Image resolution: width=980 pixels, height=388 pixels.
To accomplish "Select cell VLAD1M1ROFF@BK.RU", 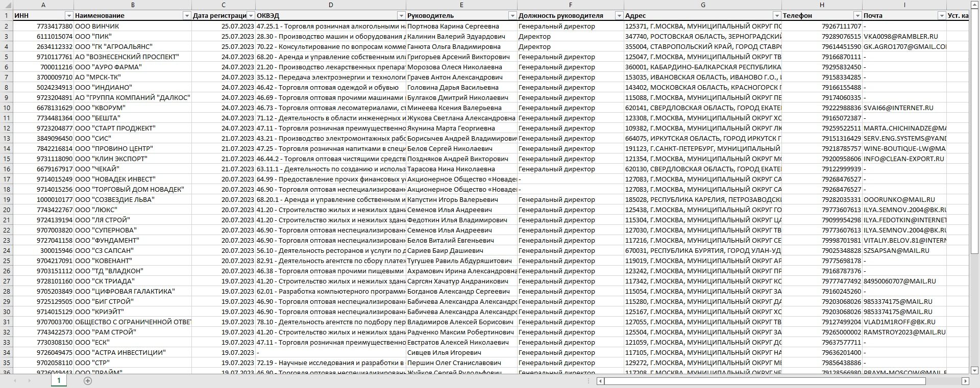I will pos(904,322).
